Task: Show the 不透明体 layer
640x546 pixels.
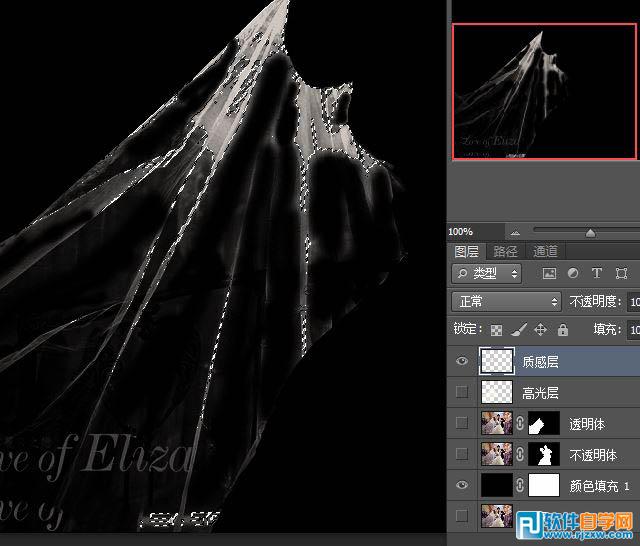Action: click(462, 454)
